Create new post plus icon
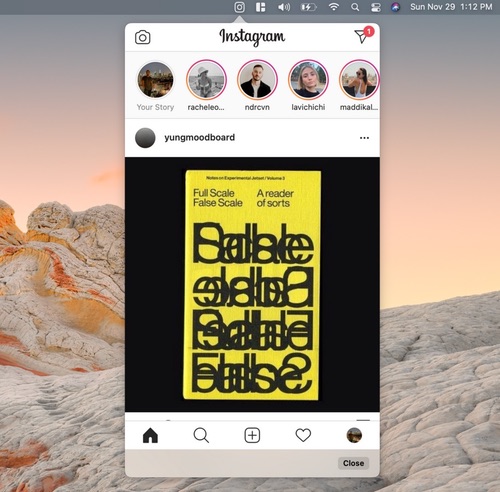Viewport: 500px width, 492px height. point(252,435)
